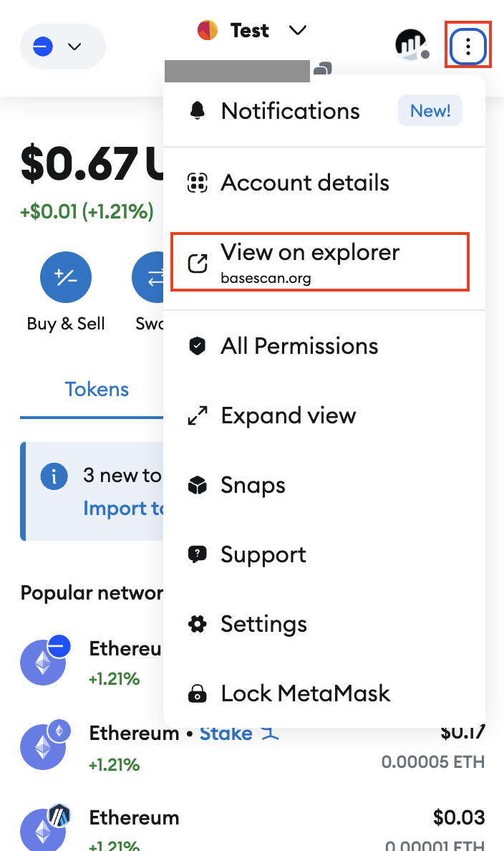Open the three-dot overflow menu
Image resolution: width=504 pixels, height=851 pixels.
coord(467,47)
